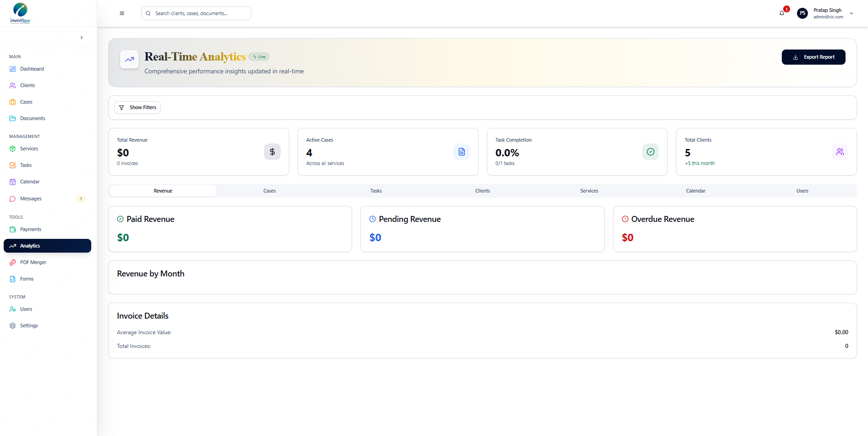Image resolution: width=868 pixels, height=436 pixels.
Task: Click the Documents folder icon
Action: coord(13,118)
